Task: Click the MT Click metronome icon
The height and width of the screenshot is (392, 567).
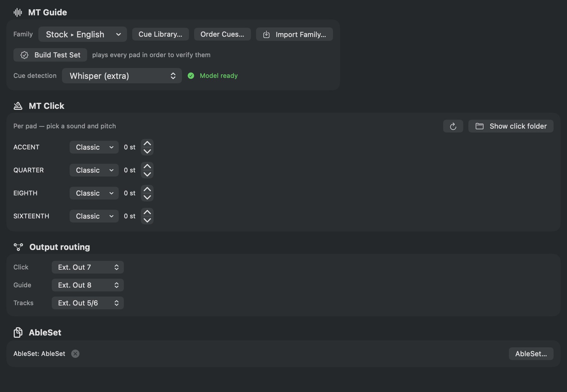Action: click(18, 106)
